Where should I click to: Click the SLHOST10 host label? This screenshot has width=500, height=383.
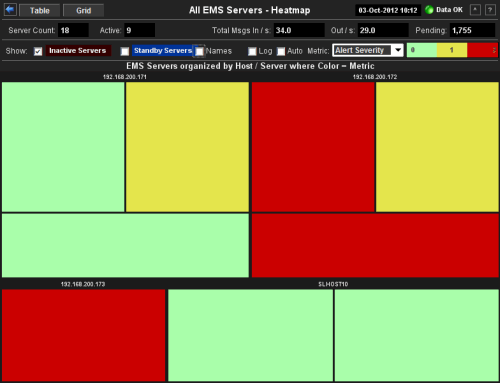333,284
